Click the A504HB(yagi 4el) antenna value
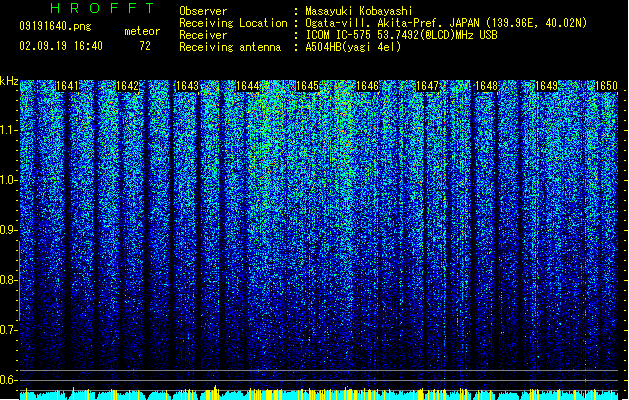The width and height of the screenshot is (629, 400). 353,47
